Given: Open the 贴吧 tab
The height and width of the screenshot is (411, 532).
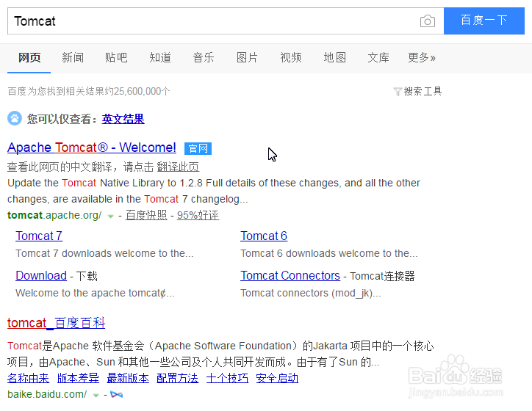Looking at the screenshot, I should (x=116, y=57).
